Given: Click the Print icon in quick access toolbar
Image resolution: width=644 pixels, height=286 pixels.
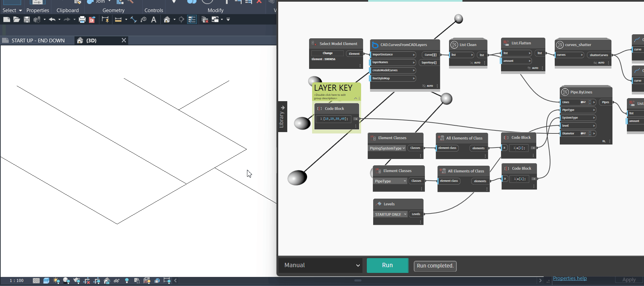Looking at the screenshot, I should 82,19.
